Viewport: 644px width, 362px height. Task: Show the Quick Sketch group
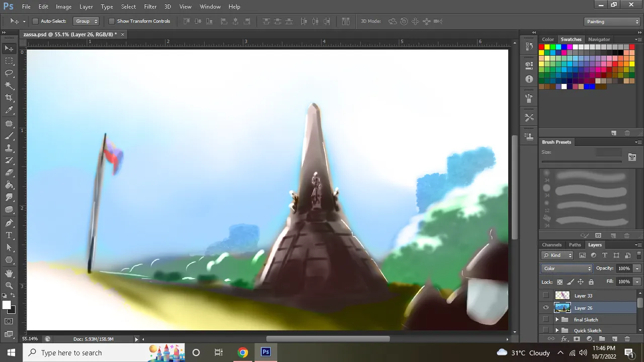(x=546, y=330)
